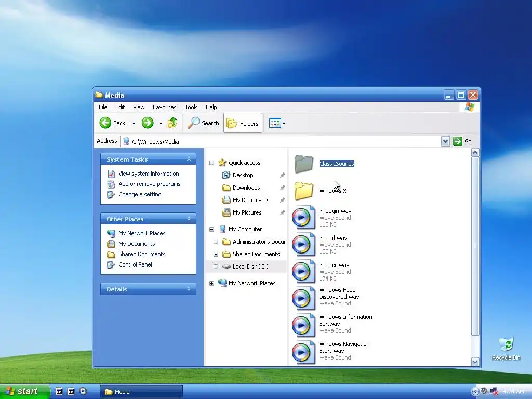Open the Edit menu
The height and width of the screenshot is (399, 532).
pyautogui.click(x=120, y=107)
